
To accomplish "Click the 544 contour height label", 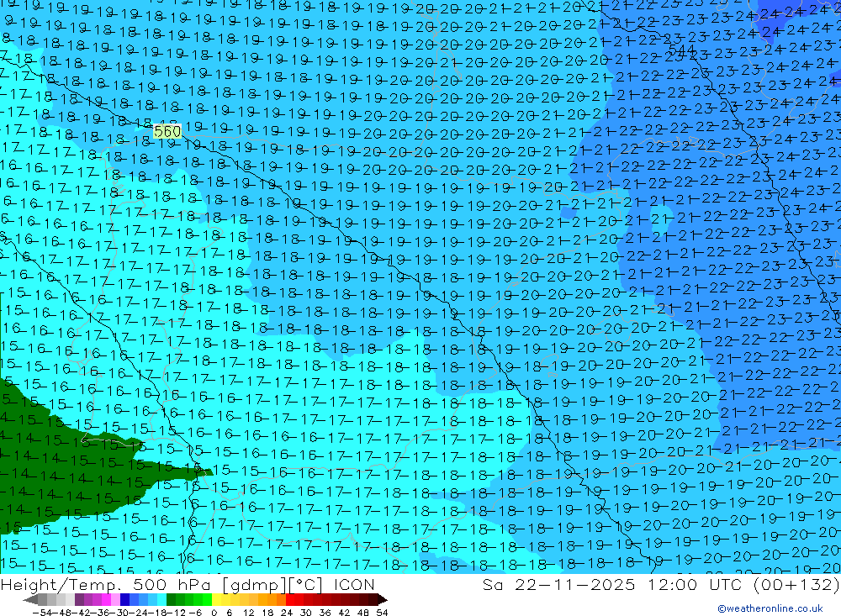I will point(682,50).
